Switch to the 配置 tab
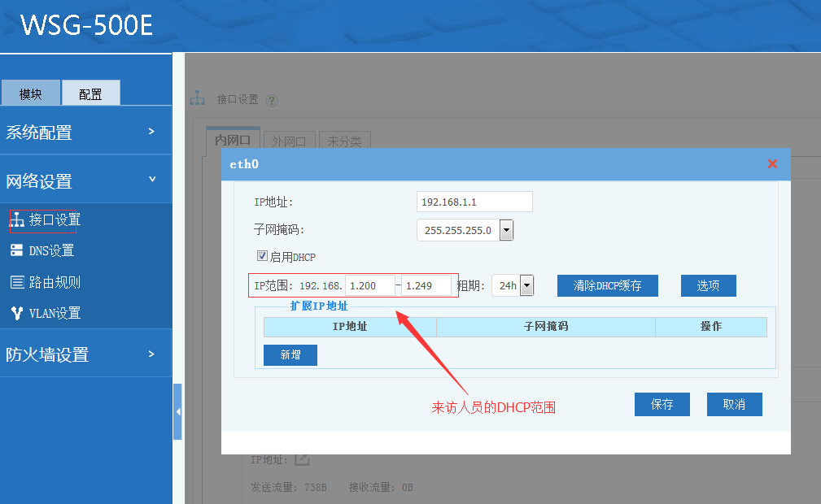Image resolution: width=821 pixels, height=504 pixels. click(x=90, y=93)
